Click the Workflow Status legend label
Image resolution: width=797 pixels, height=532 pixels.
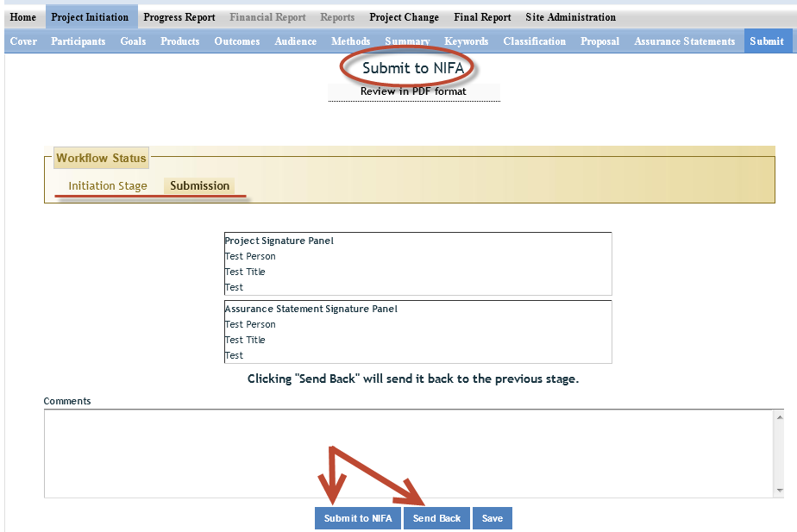click(x=101, y=158)
